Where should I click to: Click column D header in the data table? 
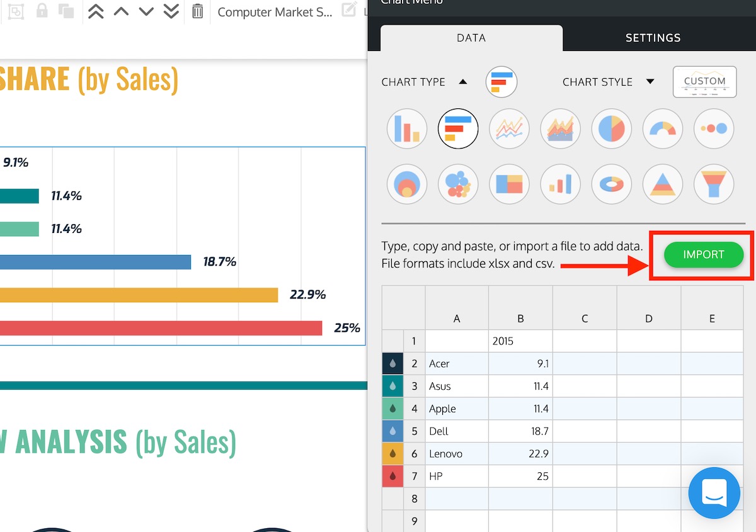(x=649, y=308)
